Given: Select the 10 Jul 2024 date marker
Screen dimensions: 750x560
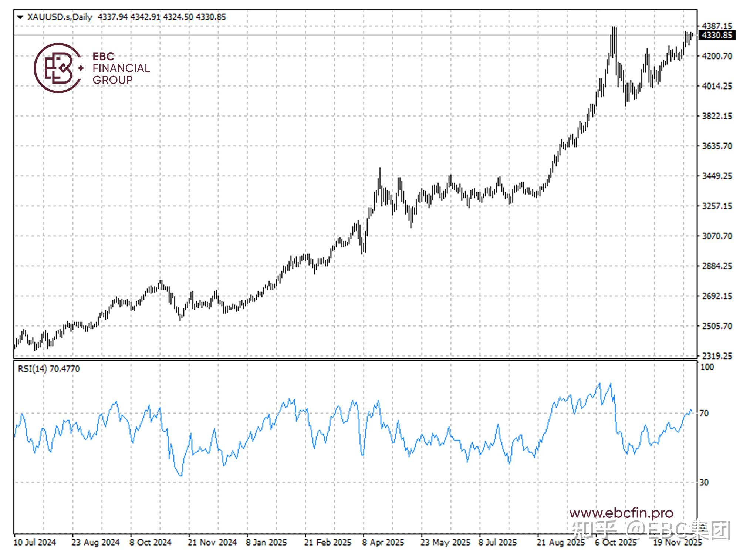Looking at the screenshot, I should pyautogui.click(x=35, y=543).
